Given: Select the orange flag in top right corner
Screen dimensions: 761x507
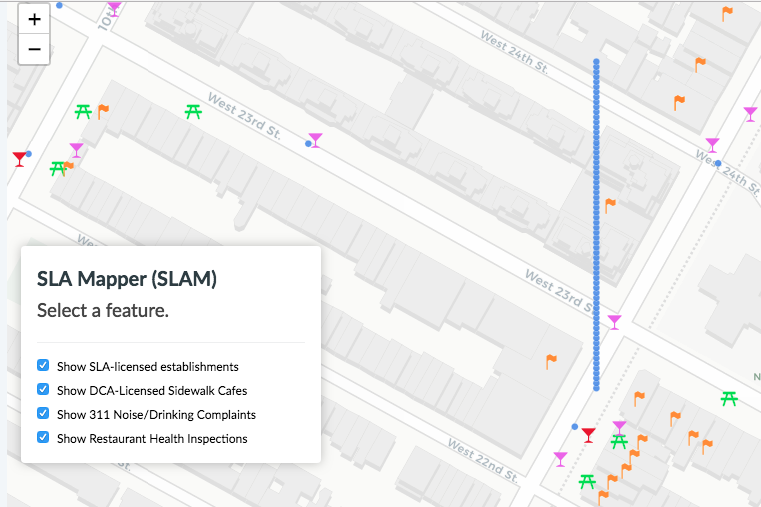Looking at the screenshot, I should 727,13.
